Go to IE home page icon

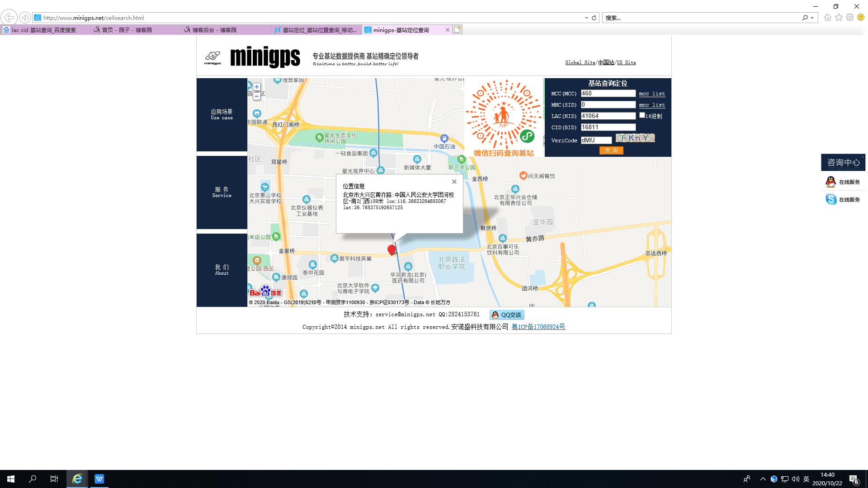click(827, 18)
